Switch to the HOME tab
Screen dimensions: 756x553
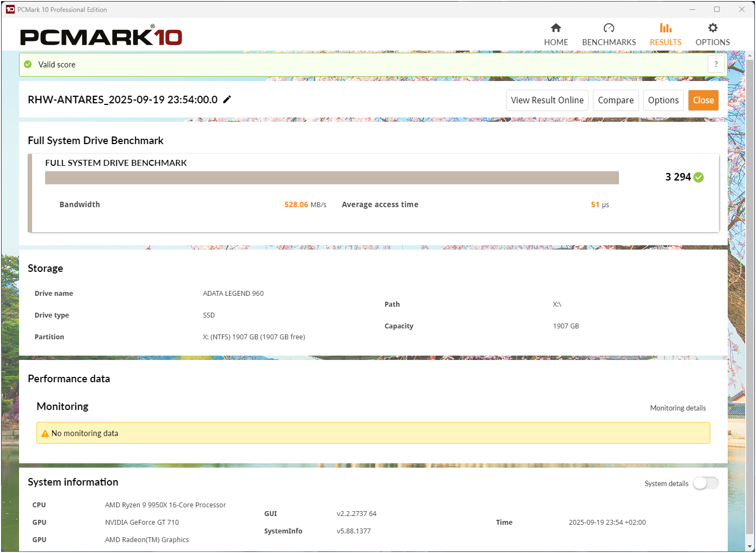coord(556,42)
